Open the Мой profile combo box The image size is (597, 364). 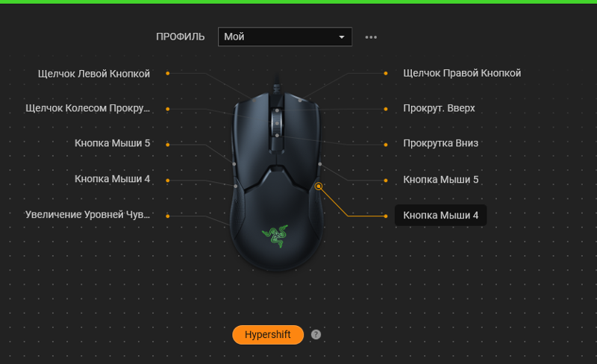(285, 37)
